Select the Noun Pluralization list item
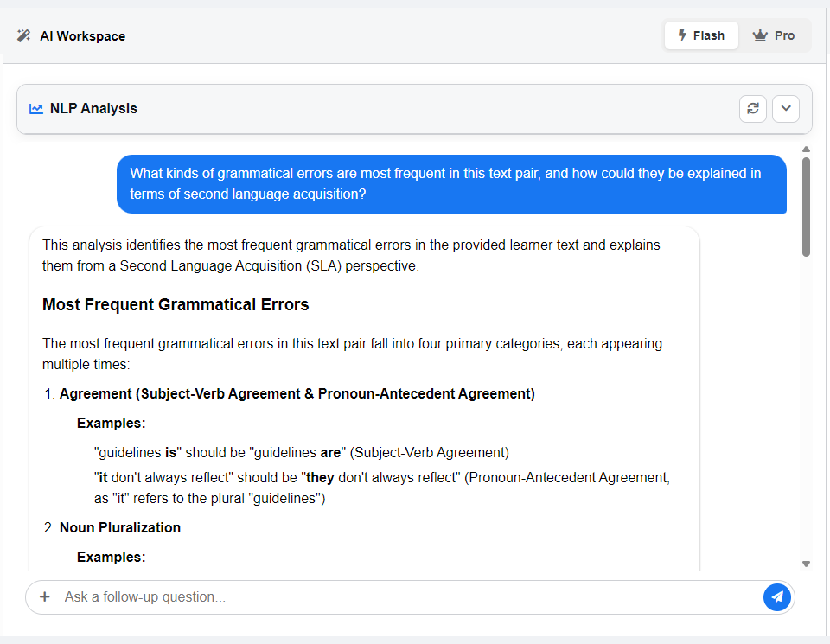Image resolution: width=830 pixels, height=644 pixels. pyautogui.click(x=120, y=527)
